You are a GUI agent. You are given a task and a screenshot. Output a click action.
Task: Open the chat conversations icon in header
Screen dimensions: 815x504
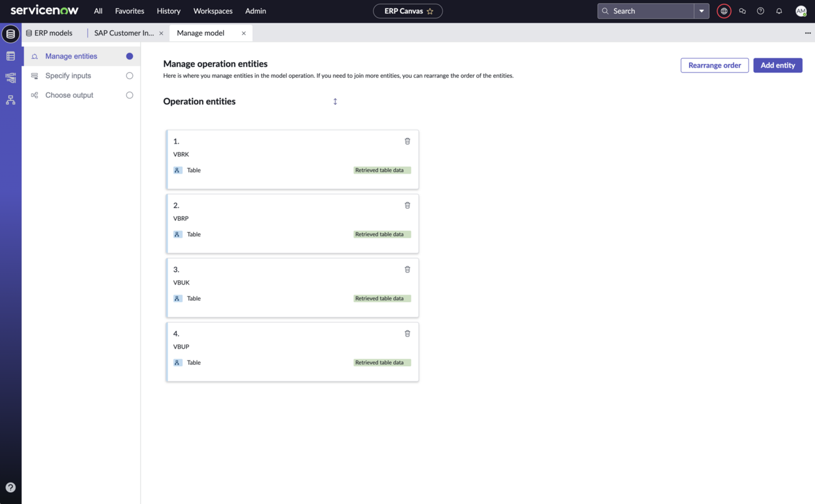(742, 11)
